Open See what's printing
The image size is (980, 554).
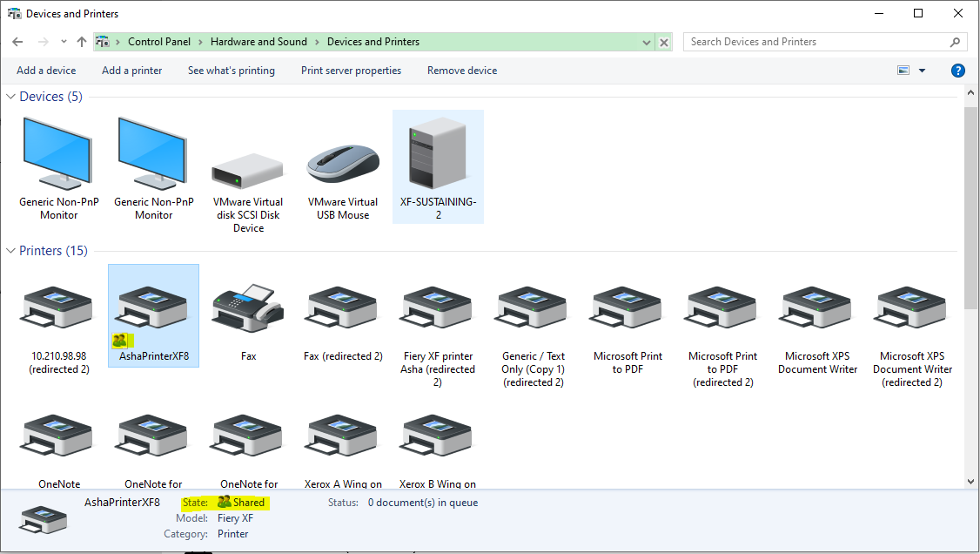232,71
